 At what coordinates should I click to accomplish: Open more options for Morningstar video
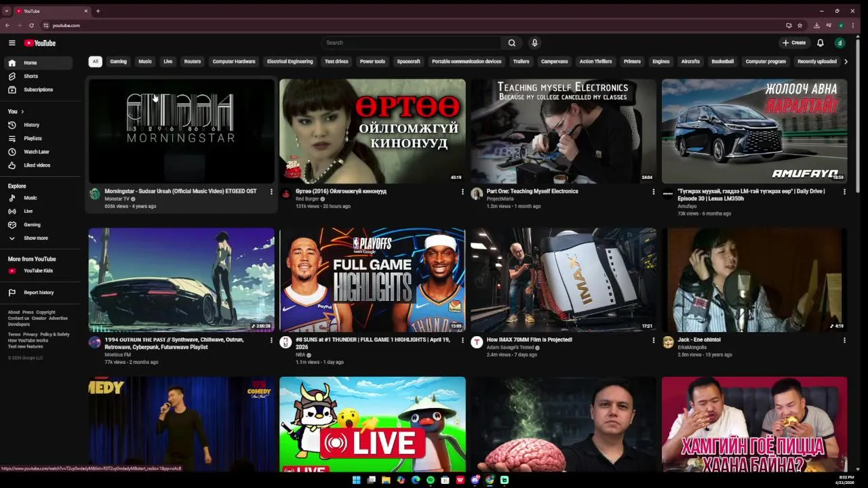click(x=271, y=192)
